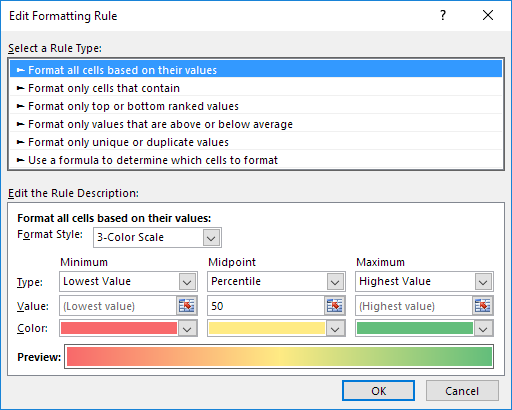Open the dialog Help question mark
The width and height of the screenshot is (512, 410).
[443, 15]
